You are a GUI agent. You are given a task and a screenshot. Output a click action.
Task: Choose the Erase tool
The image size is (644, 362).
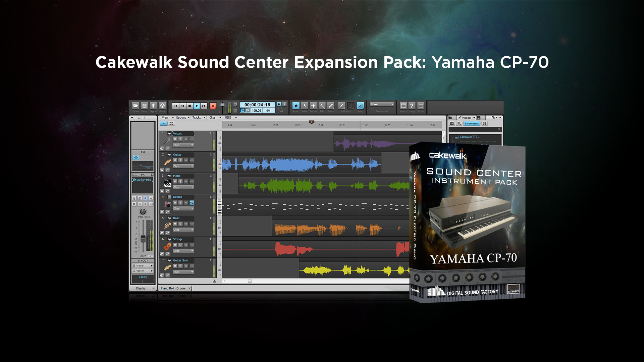tap(331, 106)
